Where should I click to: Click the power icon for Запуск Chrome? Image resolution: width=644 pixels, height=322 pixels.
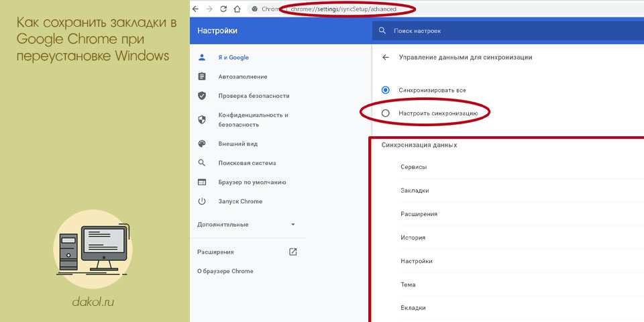[202, 201]
